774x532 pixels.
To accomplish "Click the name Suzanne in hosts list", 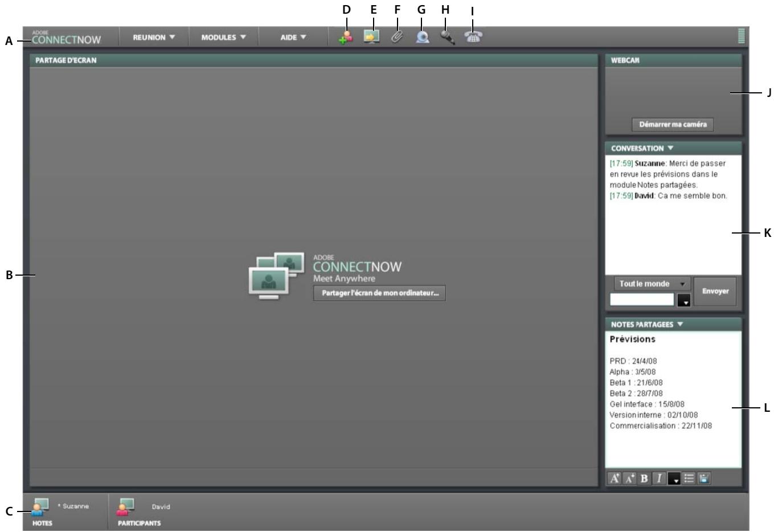I will (75, 506).
